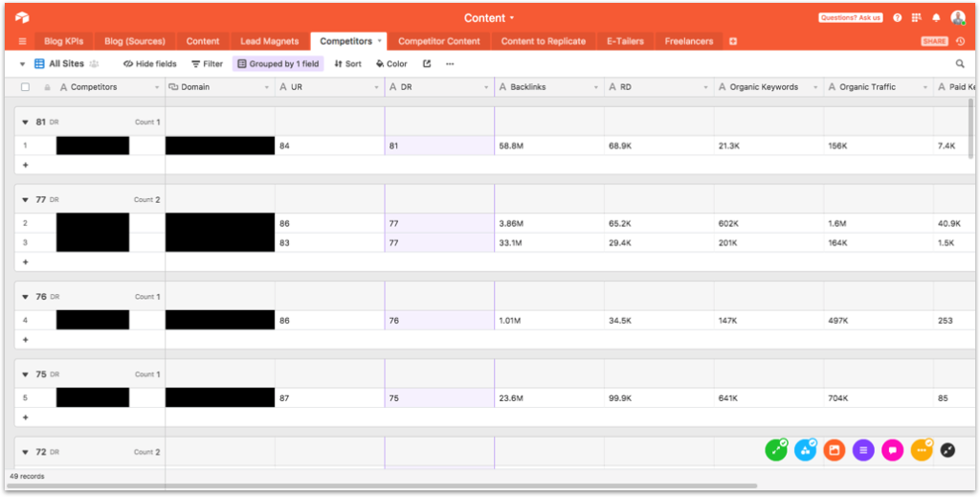Click the grid view icon next to All Sites
The image size is (980, 497).
[x=39, y=64]
